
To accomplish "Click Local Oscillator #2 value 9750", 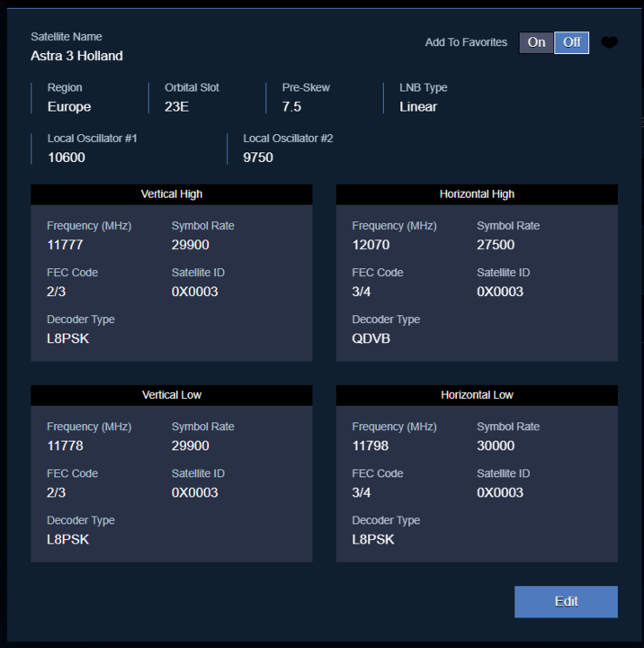I will click(x=258, y=157).
